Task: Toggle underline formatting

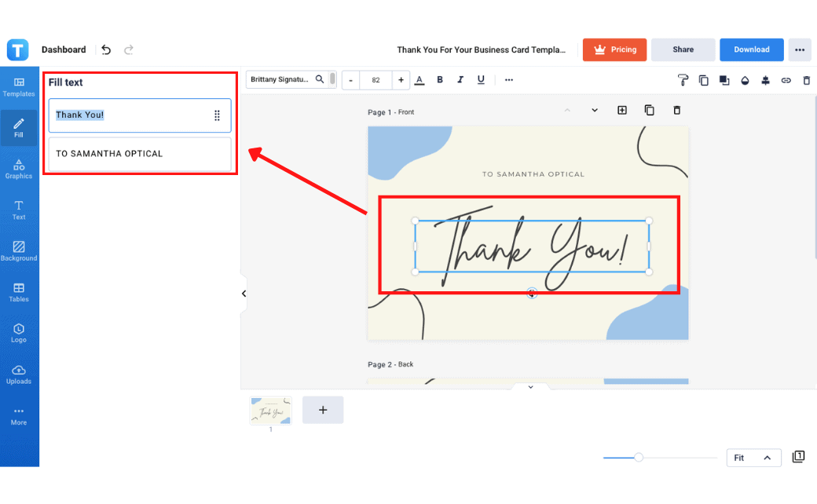Action: 481,80
